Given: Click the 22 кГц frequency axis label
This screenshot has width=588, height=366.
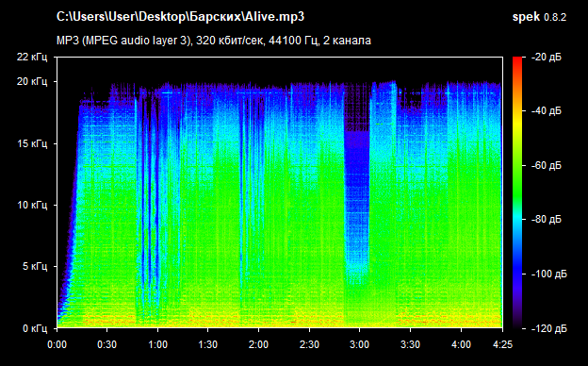Looking at the screenshot, I should [x=32, y=57].
